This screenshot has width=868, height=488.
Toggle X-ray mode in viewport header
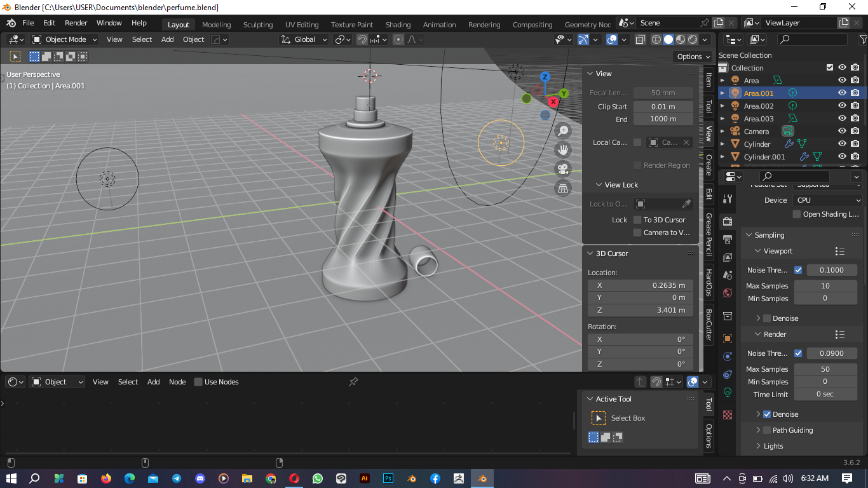tap(641, 39)
